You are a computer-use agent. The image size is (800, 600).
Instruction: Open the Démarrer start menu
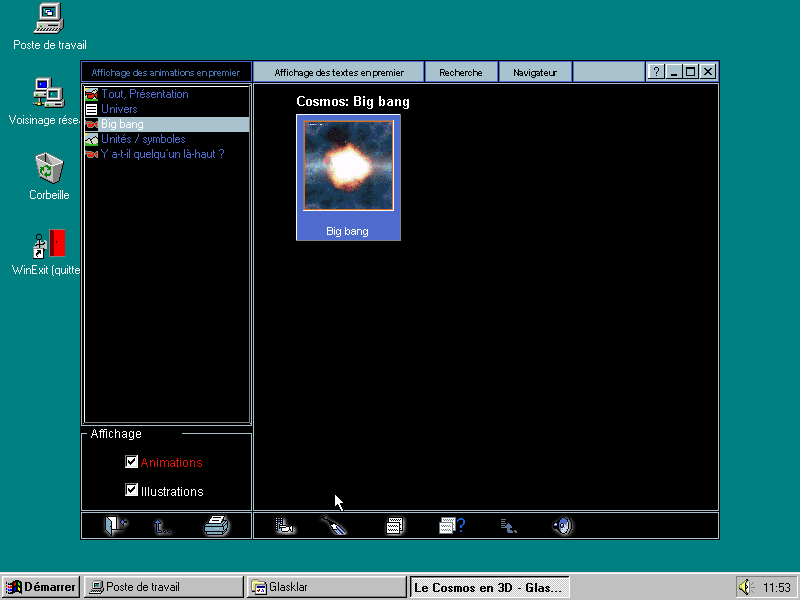(41, 587)
